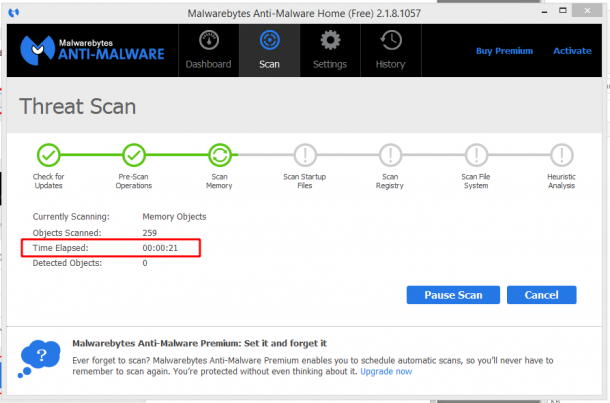610x403 pixels.
Task: Switch to the Scan tab
Action: pyautogui.click(x=270, y=50)
